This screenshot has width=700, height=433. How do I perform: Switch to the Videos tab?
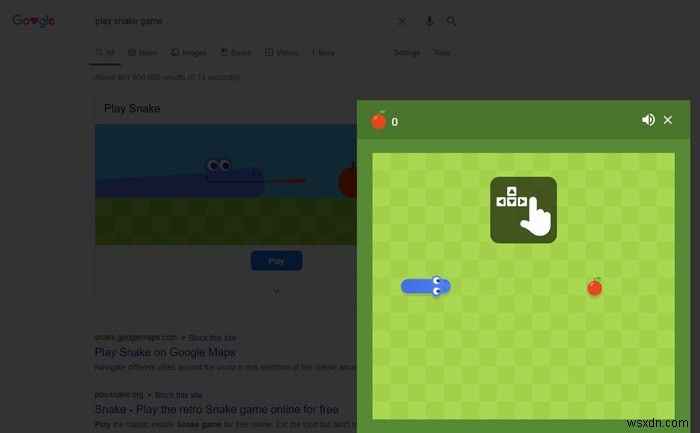[282, 53]
